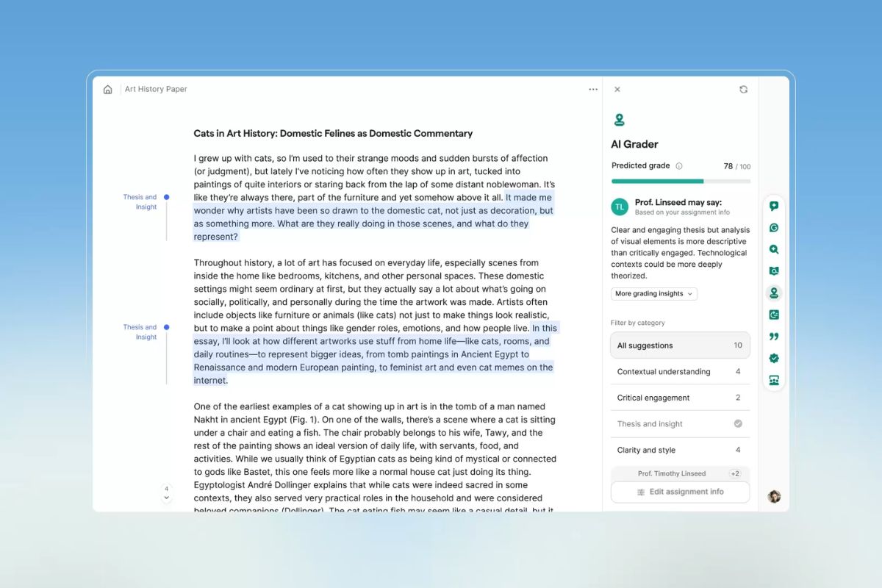Click the info icon next to Predicted grade
The width and height of the screenshot is (882, 588).
(679, 166)
